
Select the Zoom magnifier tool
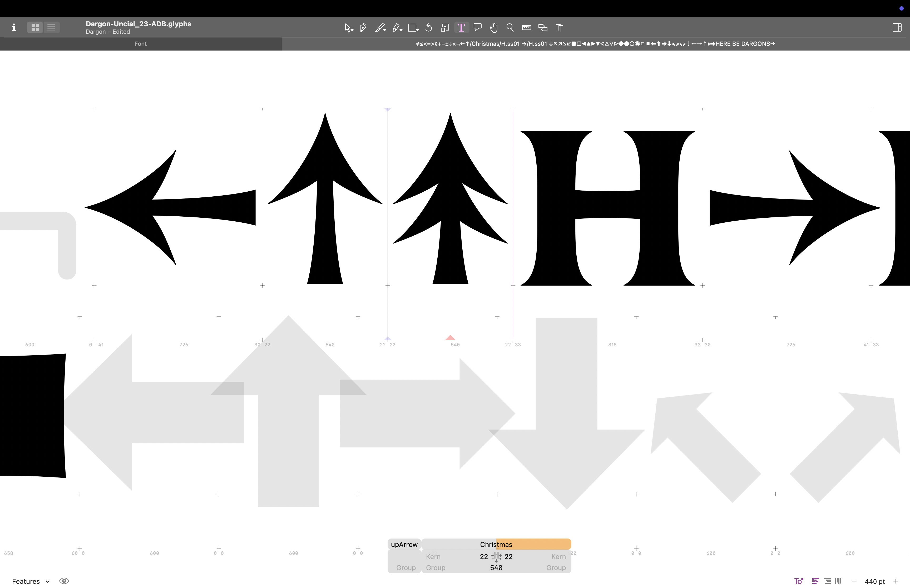pyautogui.click(x=510, y=27)
